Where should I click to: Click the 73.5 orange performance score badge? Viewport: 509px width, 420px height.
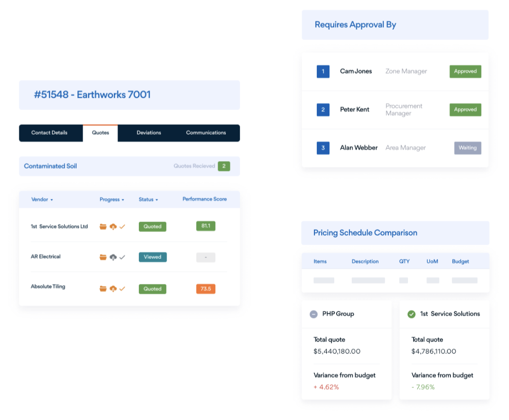point(206,289)
